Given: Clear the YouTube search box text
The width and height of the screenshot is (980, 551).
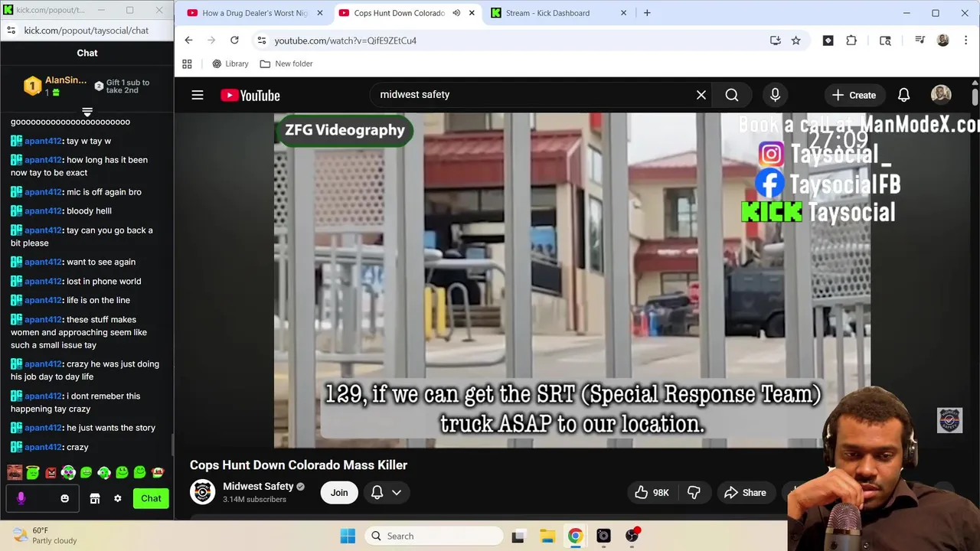Looking at the screenshot, I should click(701, 95).
